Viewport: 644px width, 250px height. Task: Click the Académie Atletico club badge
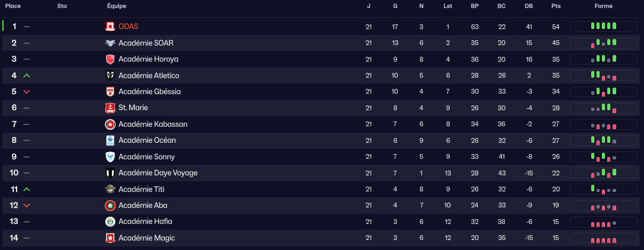tap(110, 75)
